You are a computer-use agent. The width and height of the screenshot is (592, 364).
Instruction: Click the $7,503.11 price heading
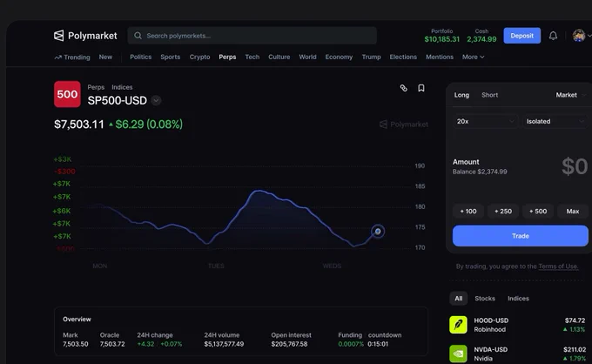click(x=79, y=125)
